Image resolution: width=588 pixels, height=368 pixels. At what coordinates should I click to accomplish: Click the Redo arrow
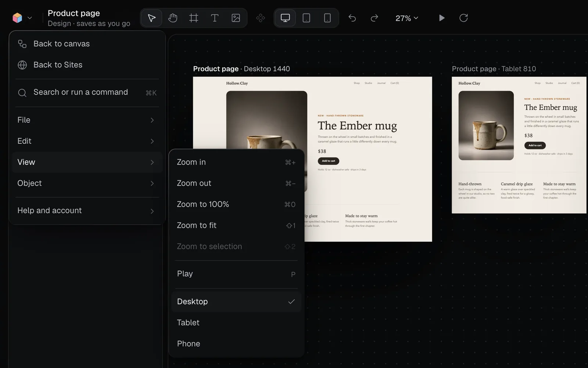click(x=374, y=18)
